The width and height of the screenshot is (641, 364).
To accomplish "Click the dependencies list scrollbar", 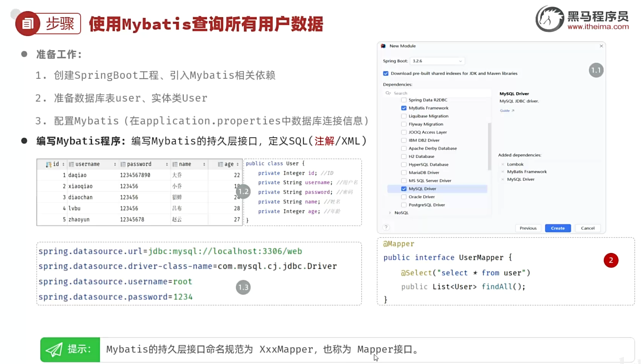I will pyautogui.click(x=489, y=146).
